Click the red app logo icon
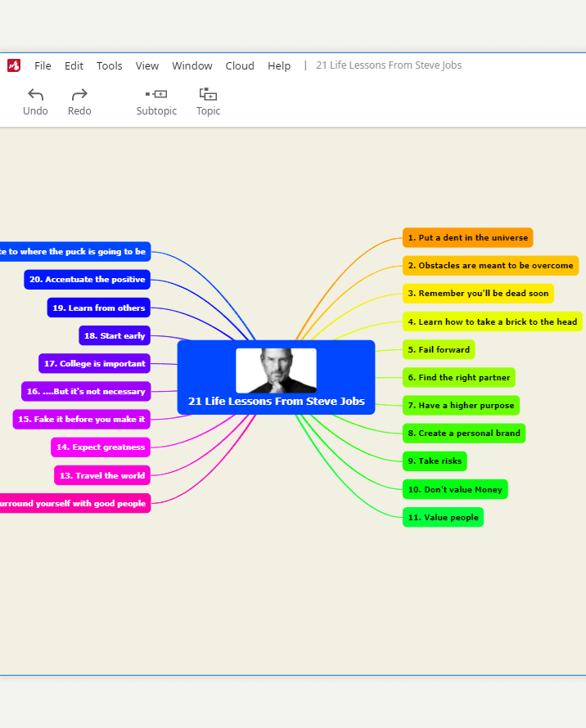Viewport: 586px width, 728px height. tap(14, 65)
